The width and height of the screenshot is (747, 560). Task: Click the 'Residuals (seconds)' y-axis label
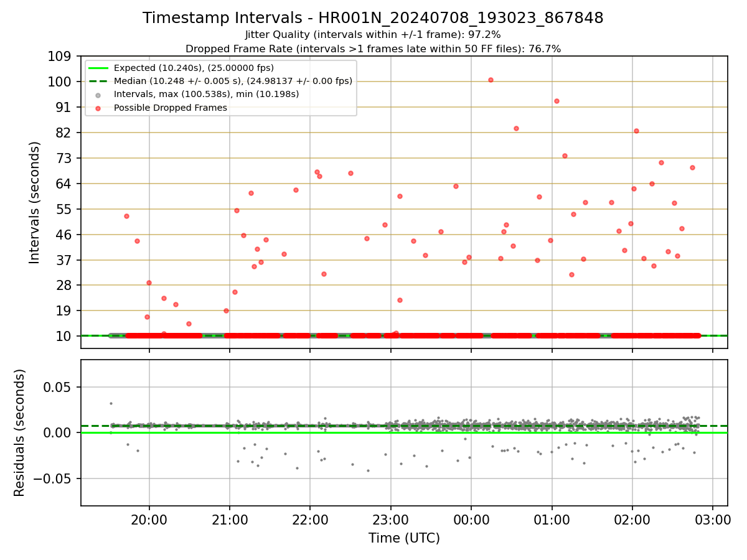click(x=21, y=432)
